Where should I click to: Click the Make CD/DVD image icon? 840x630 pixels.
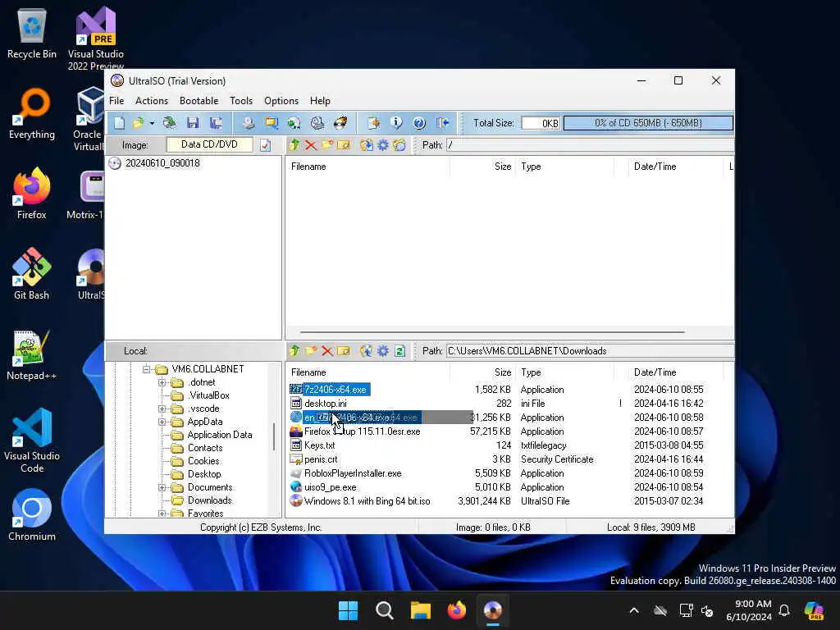coord(249,123)
